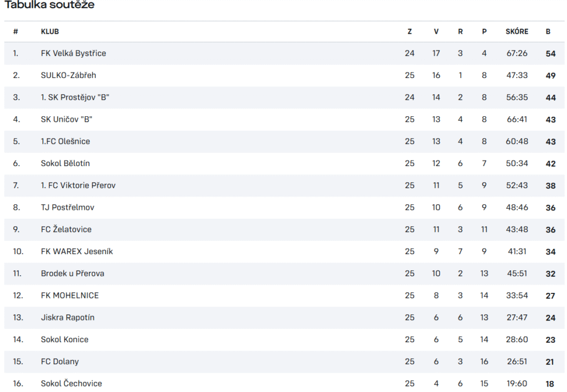567x392 pixels.
Task: Select the FK WAREX Jeseník team
Action: [76, 251]
